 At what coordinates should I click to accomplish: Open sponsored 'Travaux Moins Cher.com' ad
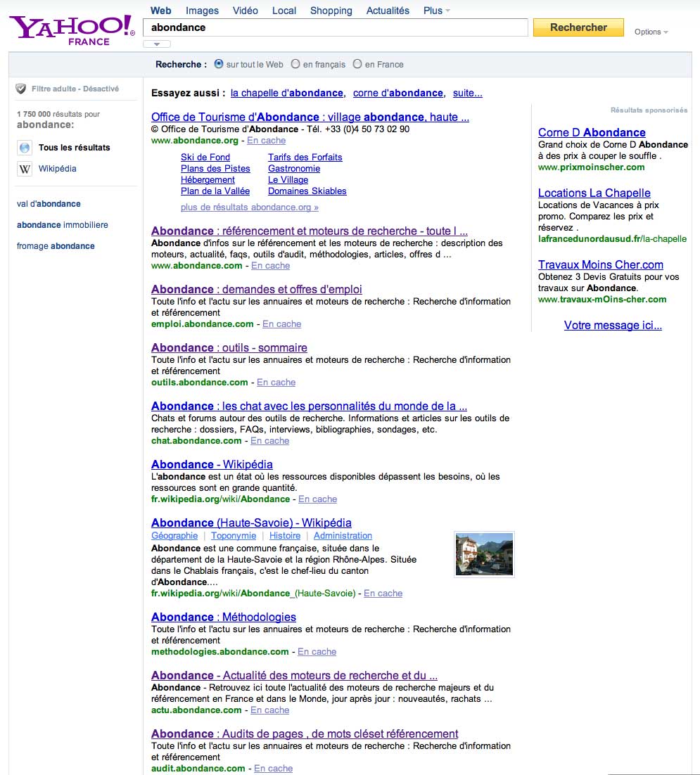(601, 264)
